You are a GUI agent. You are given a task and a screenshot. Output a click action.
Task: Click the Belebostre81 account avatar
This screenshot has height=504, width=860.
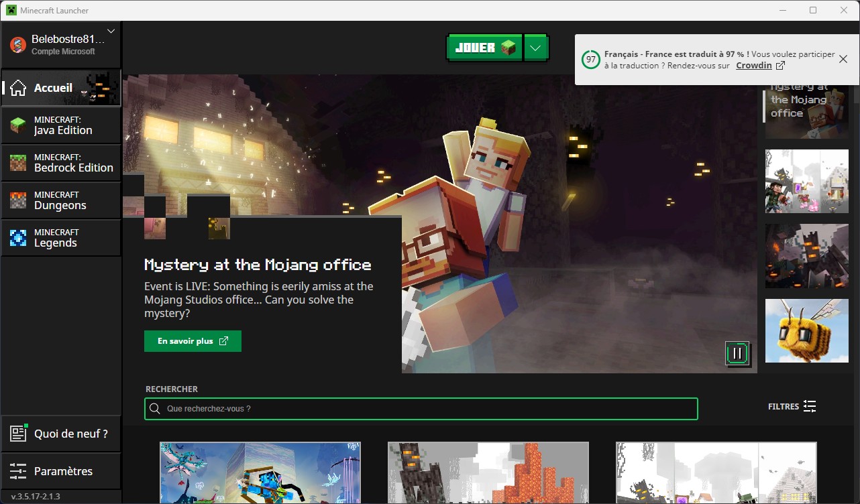(x=16, y=44)
